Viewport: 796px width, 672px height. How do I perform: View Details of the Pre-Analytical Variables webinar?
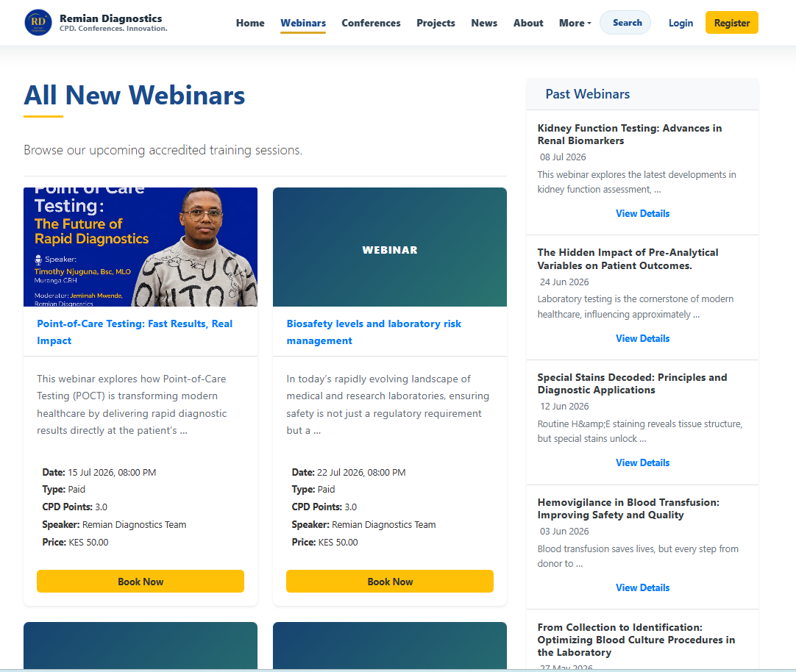[x=643, y=338]
